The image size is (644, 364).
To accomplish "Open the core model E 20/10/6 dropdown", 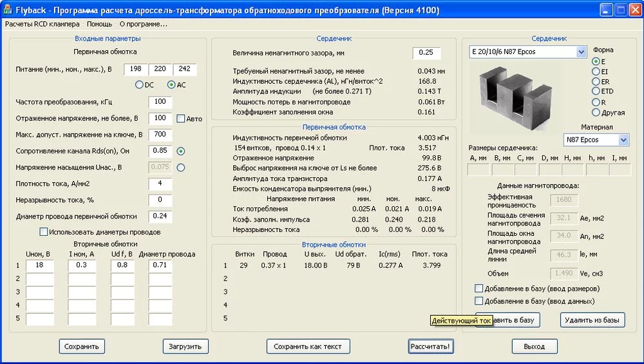I will [x=581, y=52].
